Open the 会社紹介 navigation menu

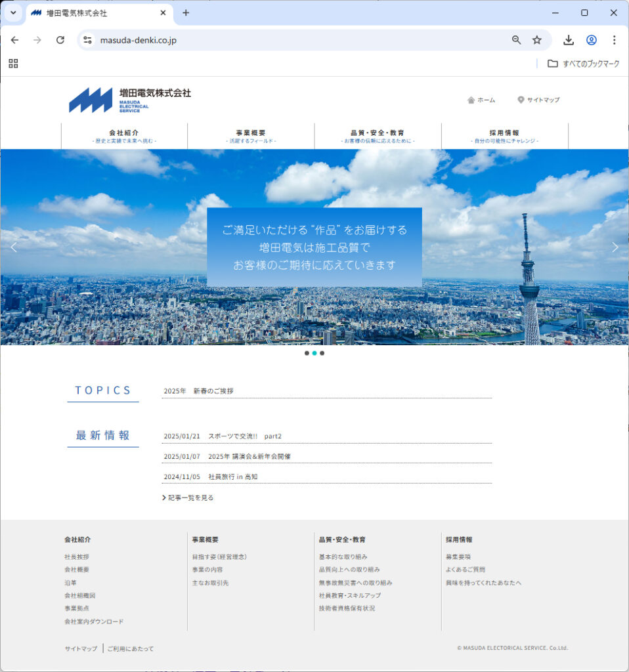coord(124,136)
